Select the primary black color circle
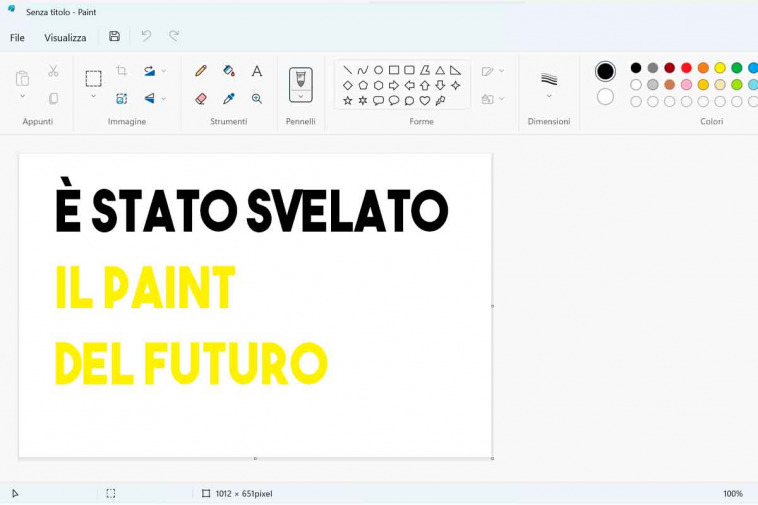This screenshot has height=505, width=758. pos(605,71)
